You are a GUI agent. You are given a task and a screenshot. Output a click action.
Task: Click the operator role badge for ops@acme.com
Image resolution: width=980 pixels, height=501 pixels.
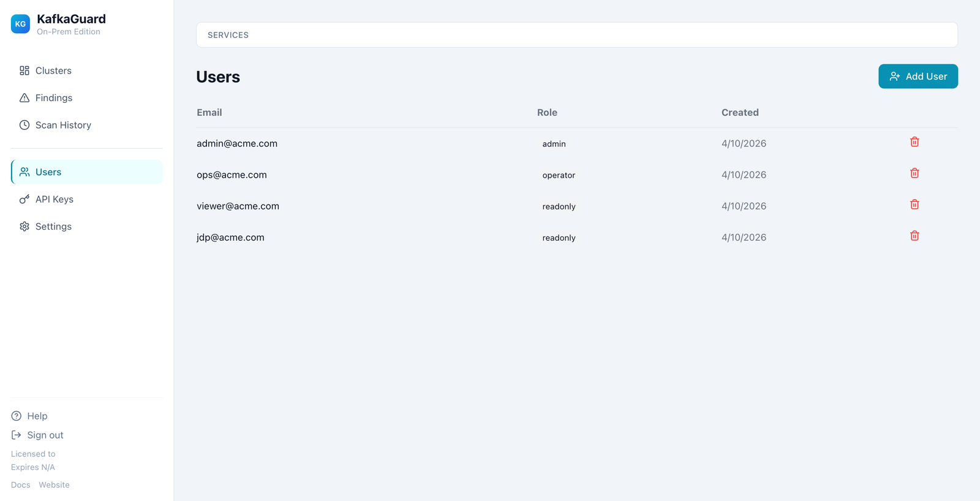(558, 175)
